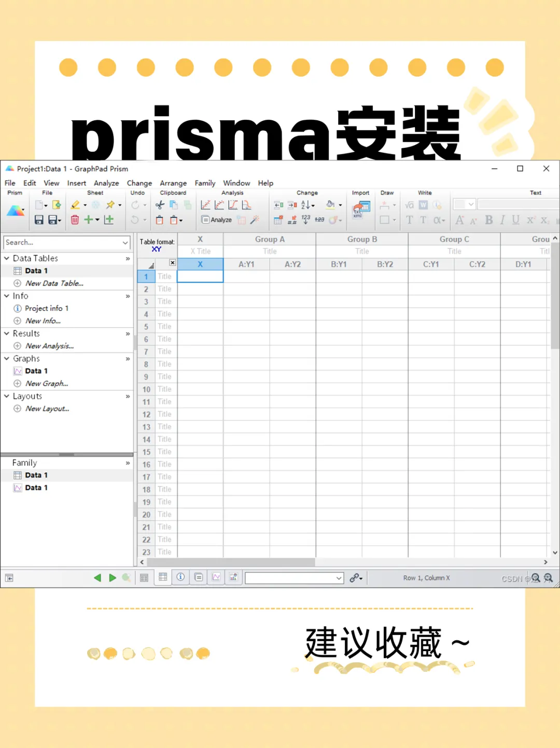The width and height of the screenshot is (560, 748).
Task: Click the B:Y1 column header
Action: point(339,264)
